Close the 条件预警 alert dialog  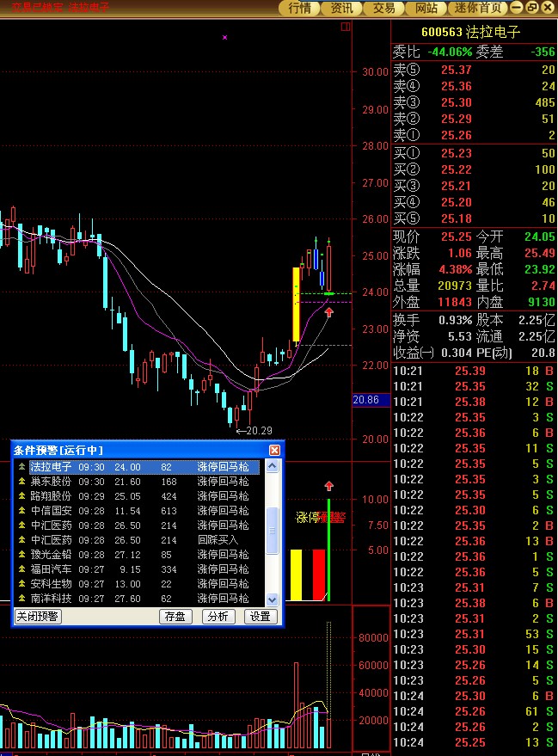click(x=274, y=450)
